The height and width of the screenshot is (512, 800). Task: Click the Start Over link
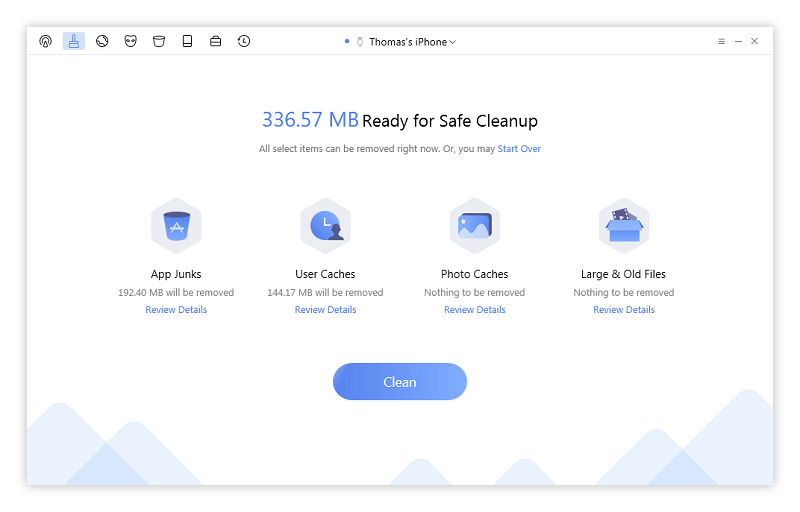[519, 149]
